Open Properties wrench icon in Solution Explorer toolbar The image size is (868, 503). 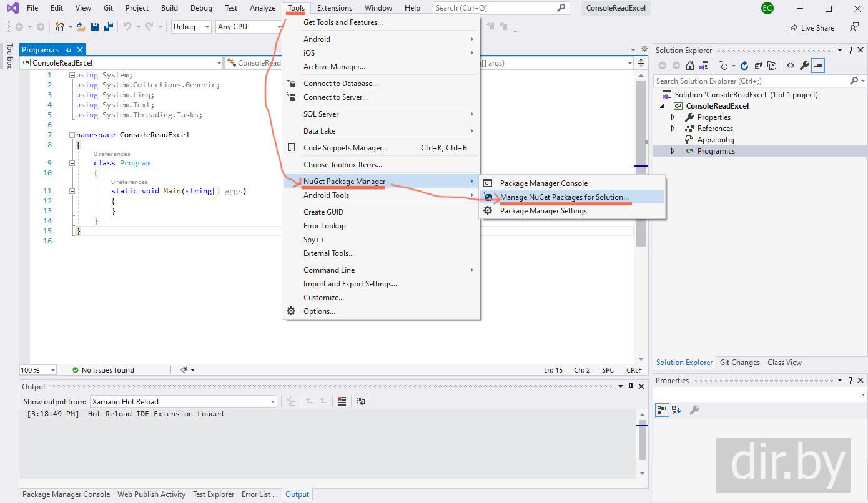tap(804, 66)
